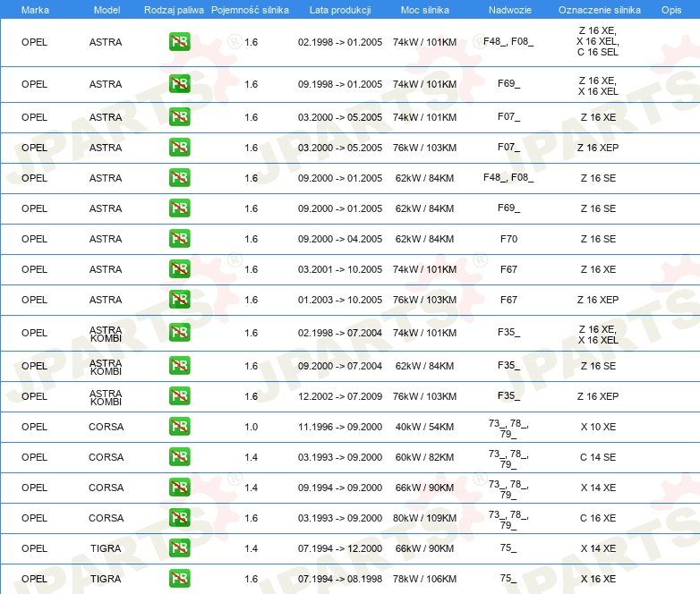
Task: Click the petrol fuel icon in the TIGRA 1.6 row
Action: [x=179, y=579]
